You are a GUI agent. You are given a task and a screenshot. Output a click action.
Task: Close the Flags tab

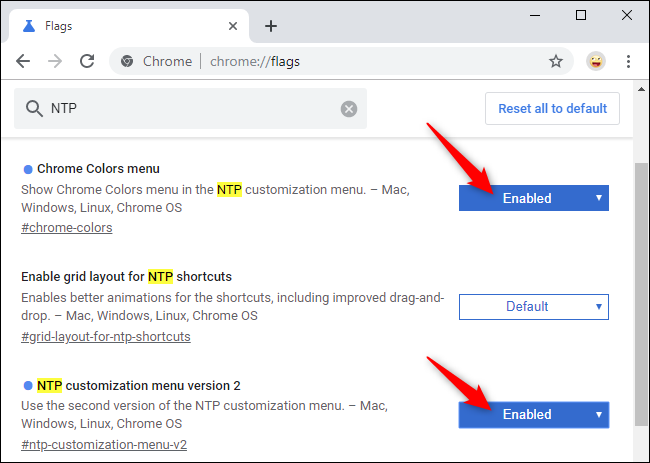coord(231,26)
